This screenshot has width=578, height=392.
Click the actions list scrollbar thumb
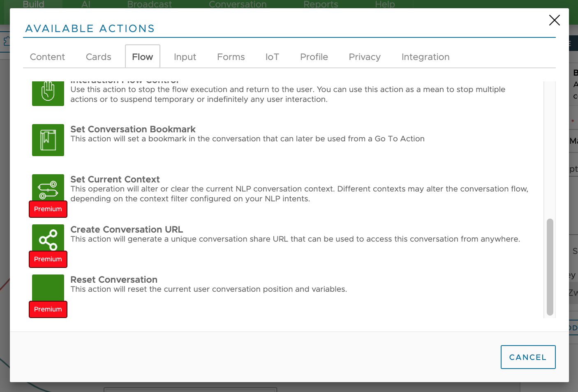click(550, 267)
